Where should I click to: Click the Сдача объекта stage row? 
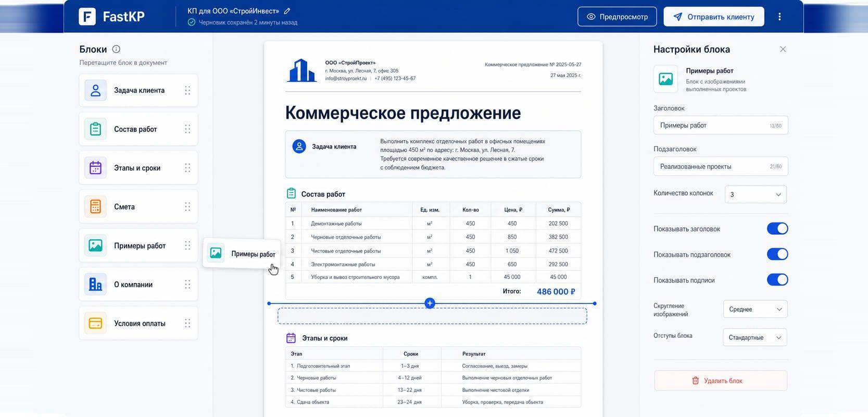(x=433, y=402)
